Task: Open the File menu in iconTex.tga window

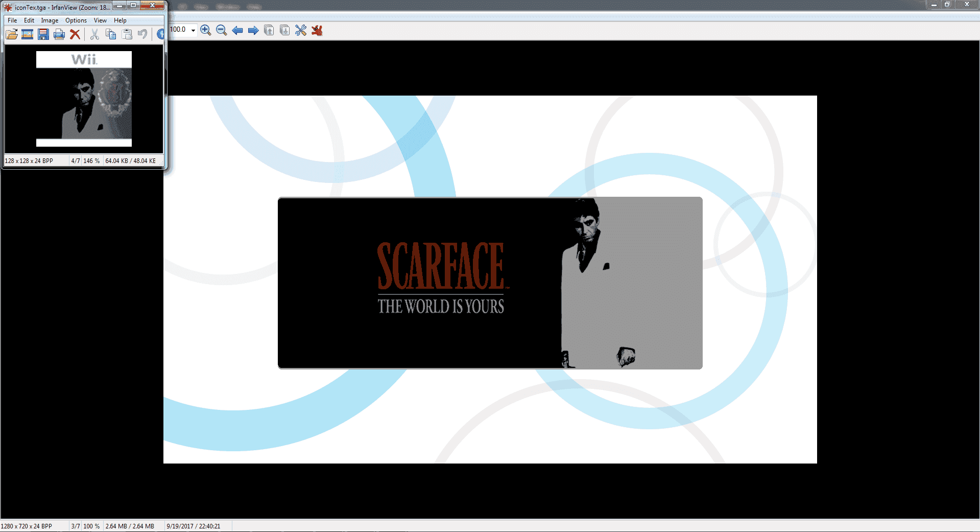Action: click(x=12, y=20)
